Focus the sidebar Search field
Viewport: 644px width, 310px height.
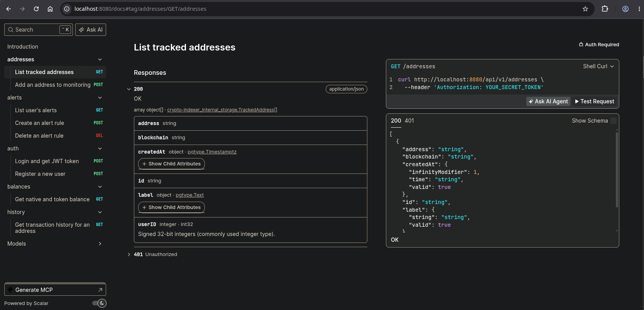coord(39,30)
